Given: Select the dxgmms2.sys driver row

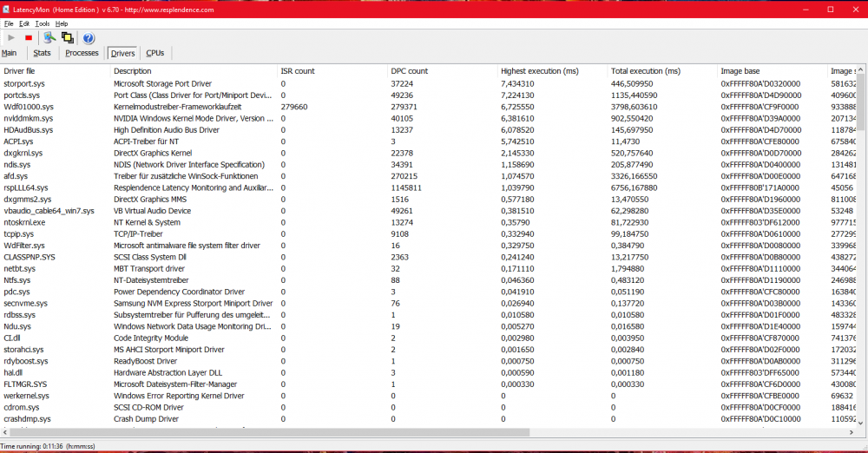Looking at the screenshot, I should click(x=429, y=200).
